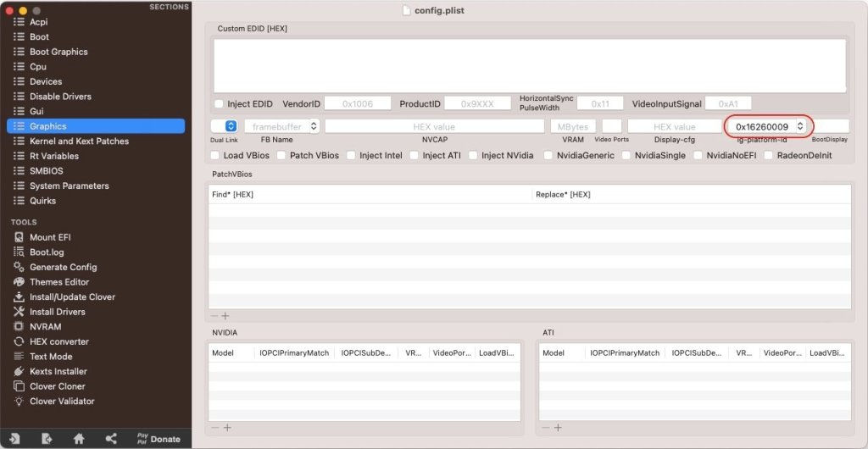Click the PayPal Donate button
This screenshot has width=868, height=449.
click(159, 439)
